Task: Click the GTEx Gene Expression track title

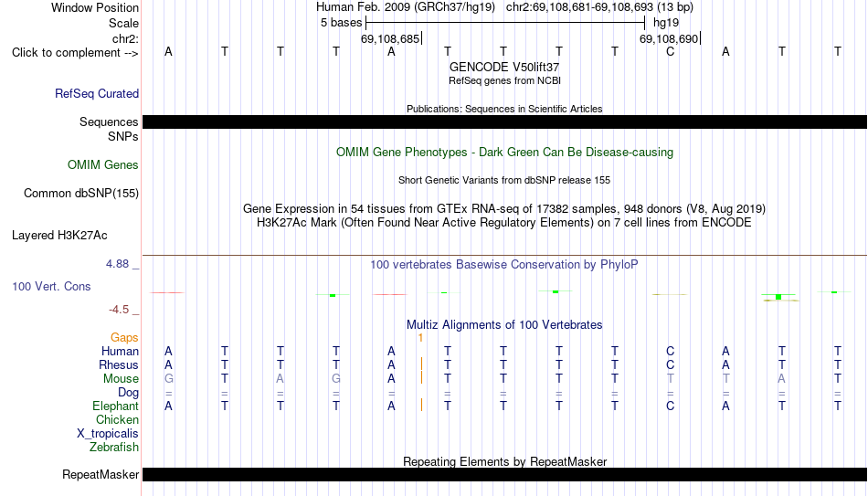Action: click(504, 208)
